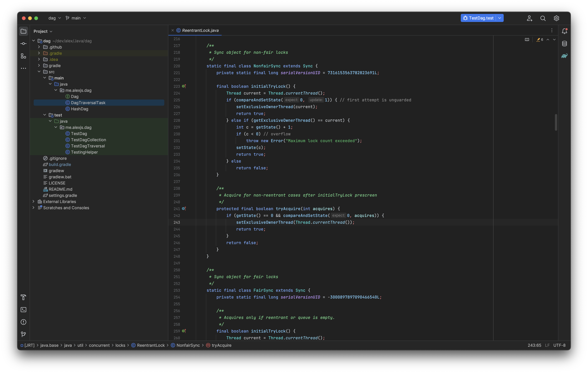Collapse the src folder
The width and height of the screenshot is (588, 373).
click(39, 72)
